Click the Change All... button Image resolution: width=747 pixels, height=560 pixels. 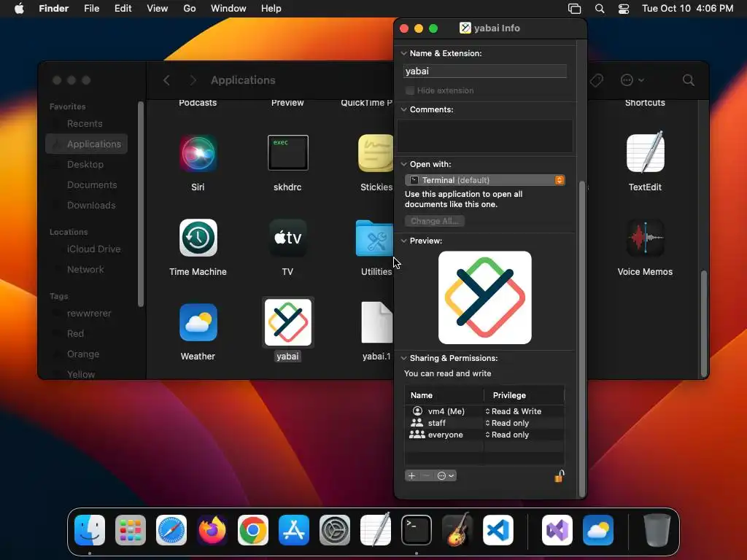tap(435, 221)
